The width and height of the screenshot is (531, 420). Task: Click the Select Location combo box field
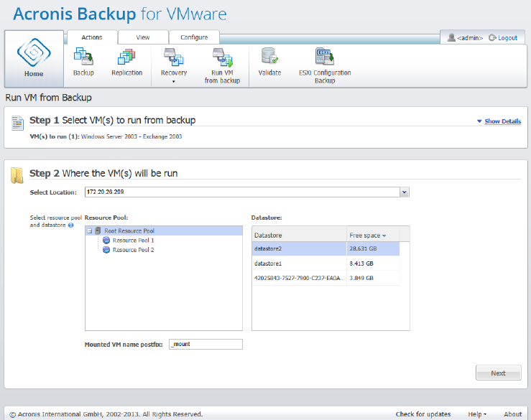coord(242,192)
